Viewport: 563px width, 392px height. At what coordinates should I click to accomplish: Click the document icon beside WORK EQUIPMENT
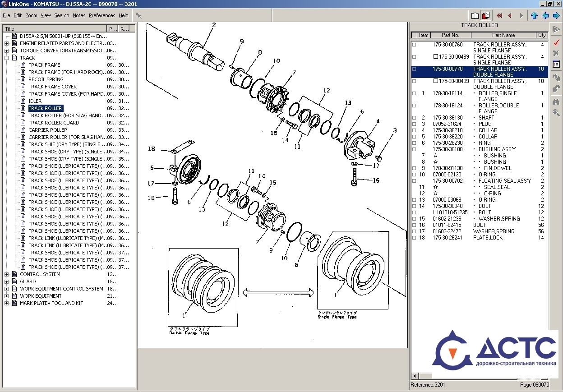[x=14, y=296]
